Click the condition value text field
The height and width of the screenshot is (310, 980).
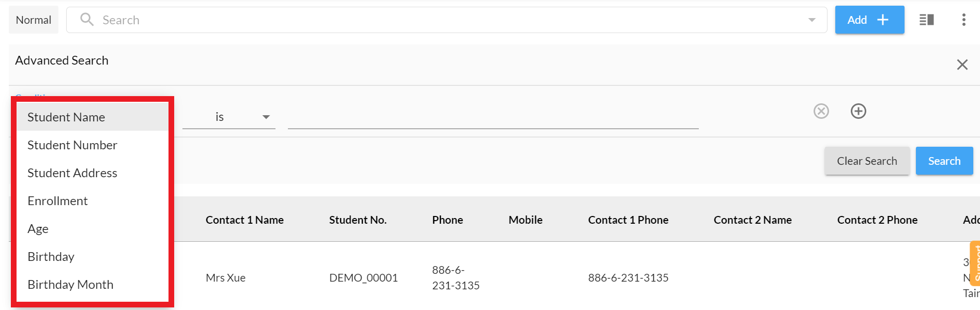493,118
